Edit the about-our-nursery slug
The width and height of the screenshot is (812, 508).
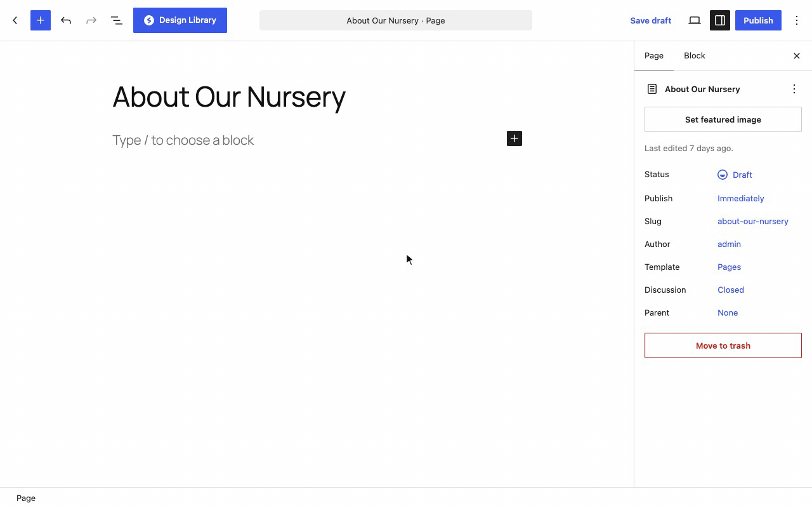pos(753,221)
